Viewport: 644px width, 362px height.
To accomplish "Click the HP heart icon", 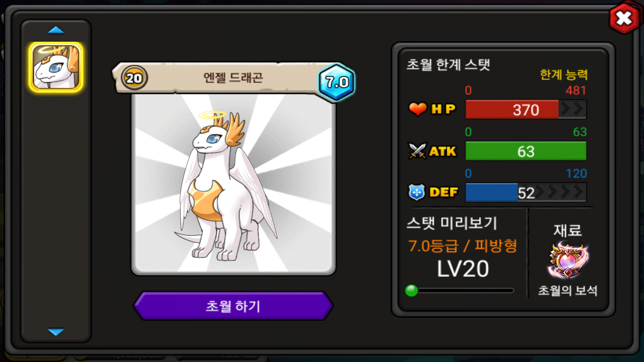I will (418, 109).
